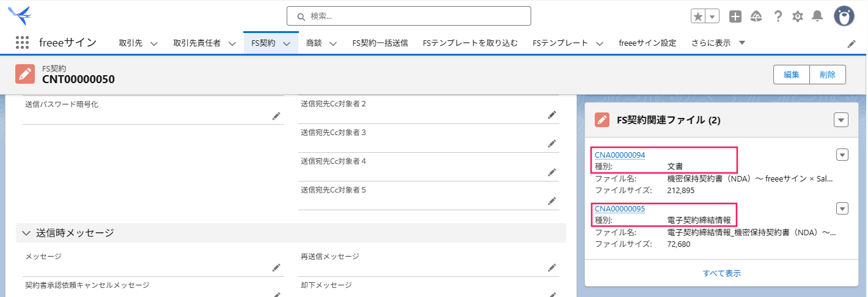Screen dimensions: 868x297
Task: Select the file size value 212,895
Action: pyautogui.click(x=681, y=190)
